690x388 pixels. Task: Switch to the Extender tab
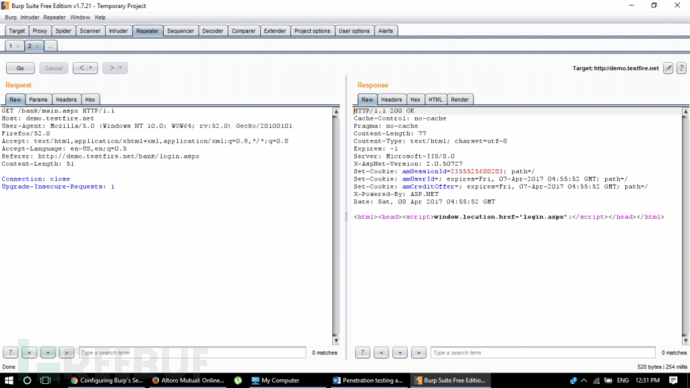[275, 31]
